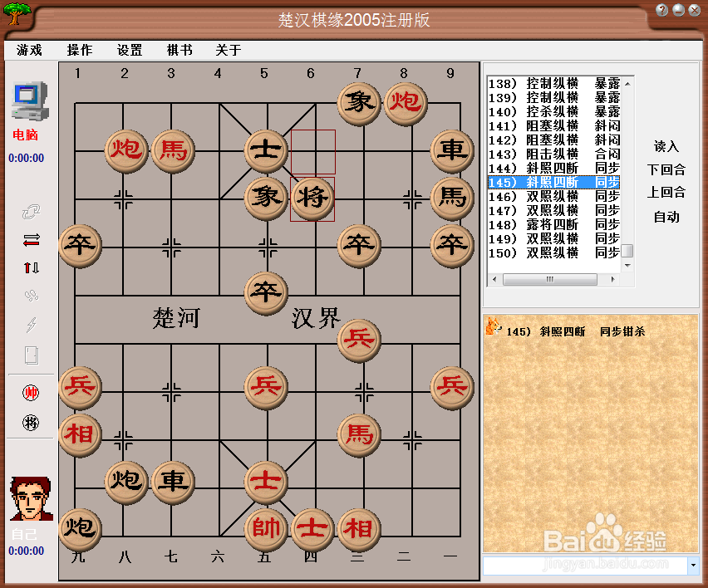Select list entry 139) 控制纵横

554,97
